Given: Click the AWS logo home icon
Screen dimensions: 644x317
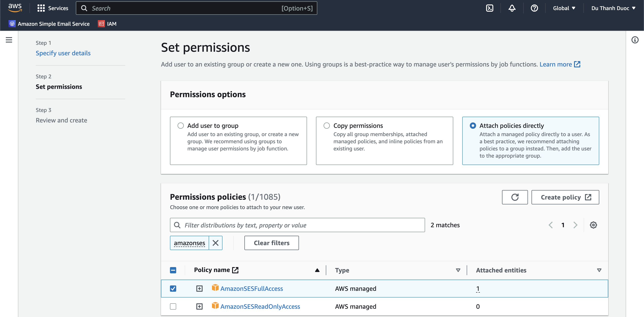Looking at the screenshot, I should coord(15,8).
